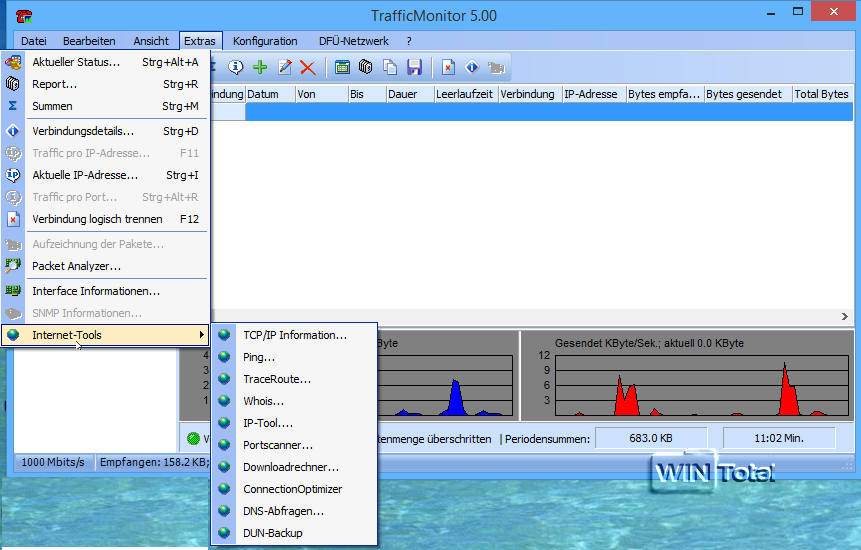The height and width of the screenshot is (550, 861).
Task: Click the Total Bytes column header
Action: coord(820,94)
